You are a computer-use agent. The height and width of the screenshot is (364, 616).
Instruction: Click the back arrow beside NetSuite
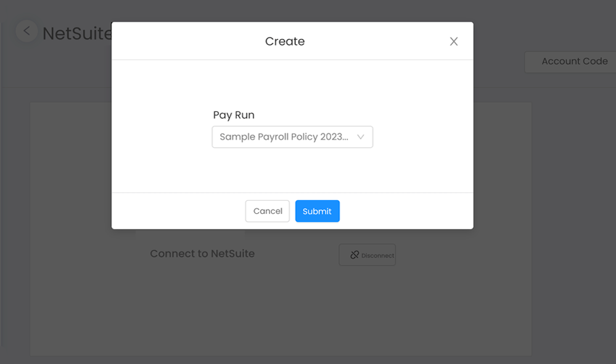[x=27, y=31]
